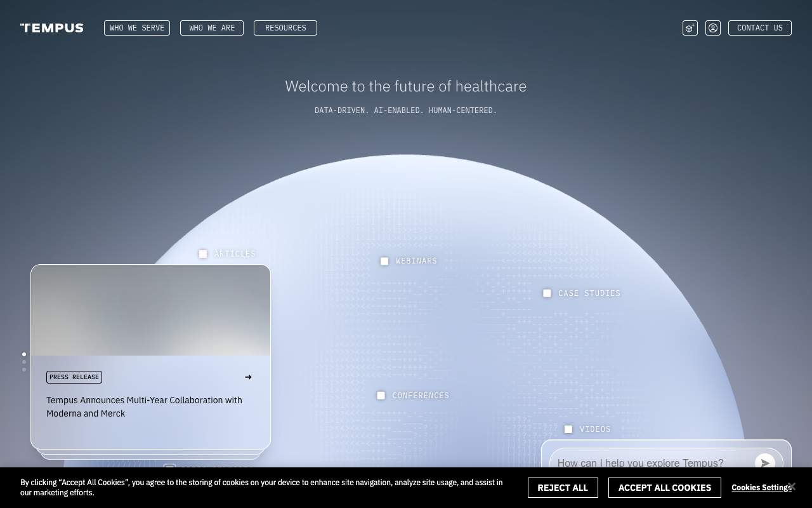Open the Who We Are menu
The width and height of the screenshot is (812, 508).
click(212, 28)
